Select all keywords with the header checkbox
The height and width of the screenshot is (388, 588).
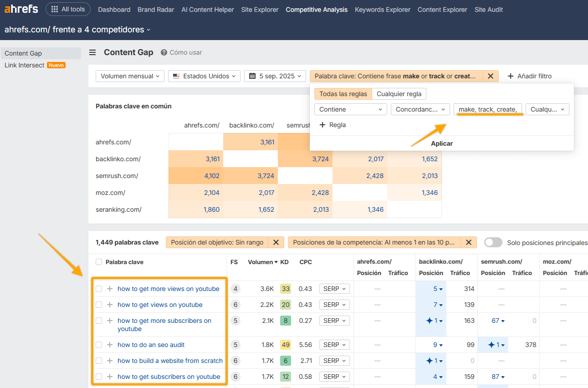tap(99, 262)
